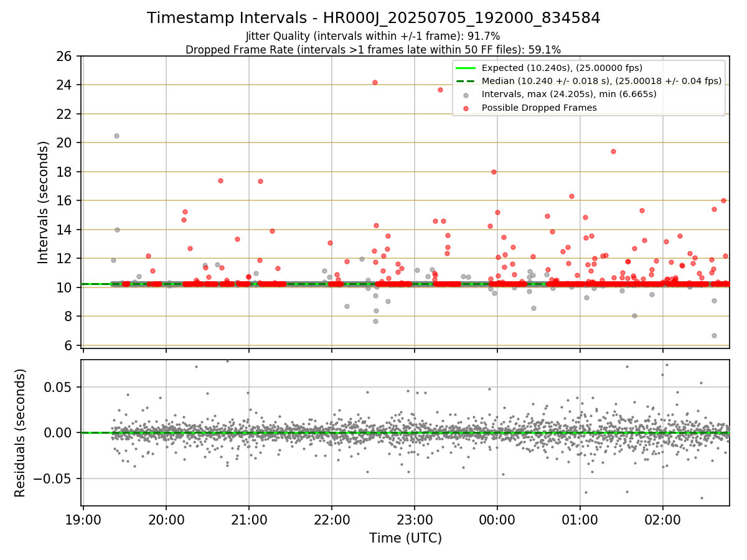Viewport: 747px width, 560px height.
Task: Click the gray interval point near 20.5 seconds
Action: [x=116, y=136]
